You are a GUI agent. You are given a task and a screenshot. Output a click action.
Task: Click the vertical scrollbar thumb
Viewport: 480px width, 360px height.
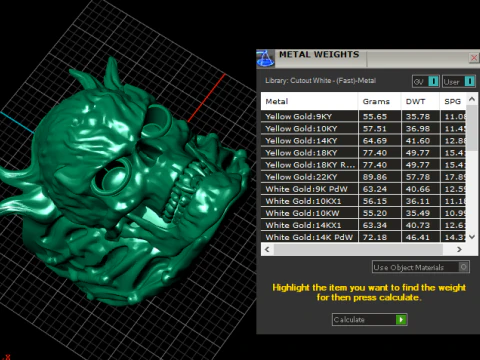tap(472, 128)
